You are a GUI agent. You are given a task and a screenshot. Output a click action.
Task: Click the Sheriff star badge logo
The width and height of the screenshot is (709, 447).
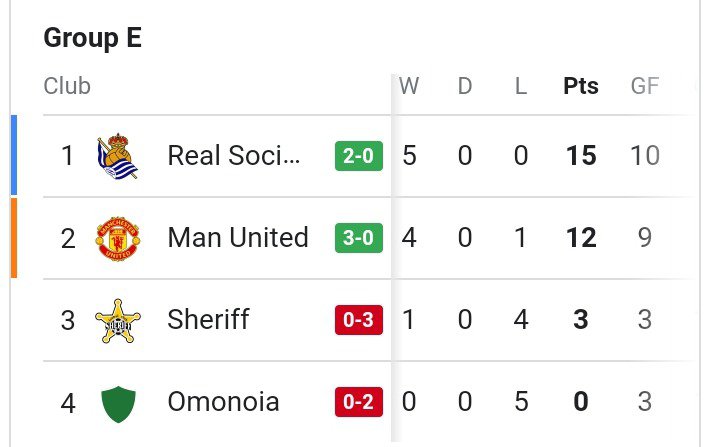[118, 320]
